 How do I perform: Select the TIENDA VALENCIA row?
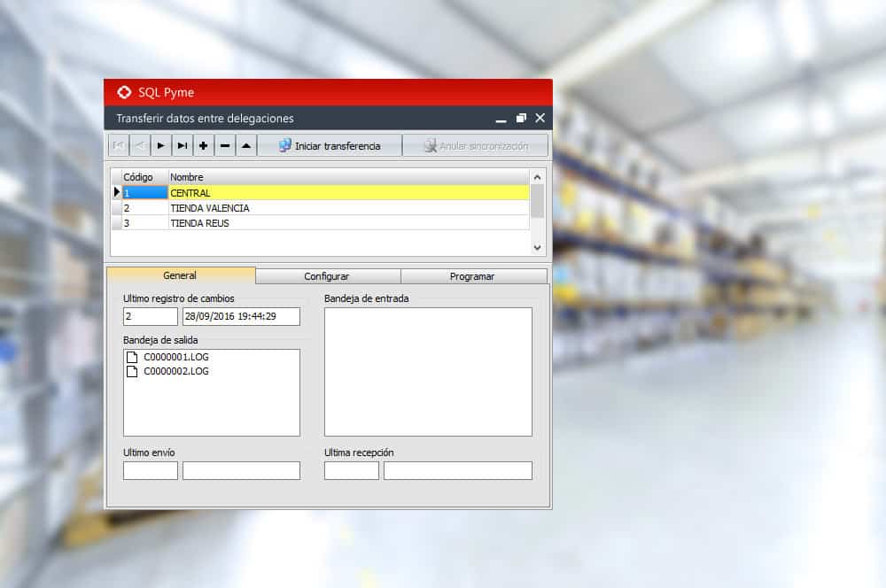210,208
